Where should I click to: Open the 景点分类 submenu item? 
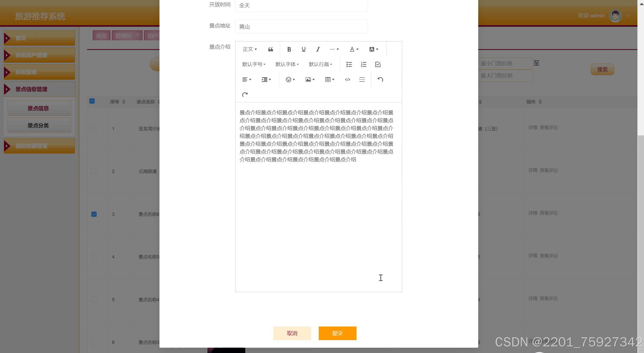(39, 125)
